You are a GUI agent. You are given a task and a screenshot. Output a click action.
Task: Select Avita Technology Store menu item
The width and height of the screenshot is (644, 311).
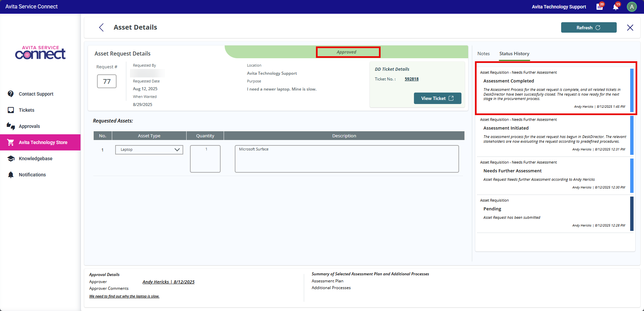pos(40,142)
